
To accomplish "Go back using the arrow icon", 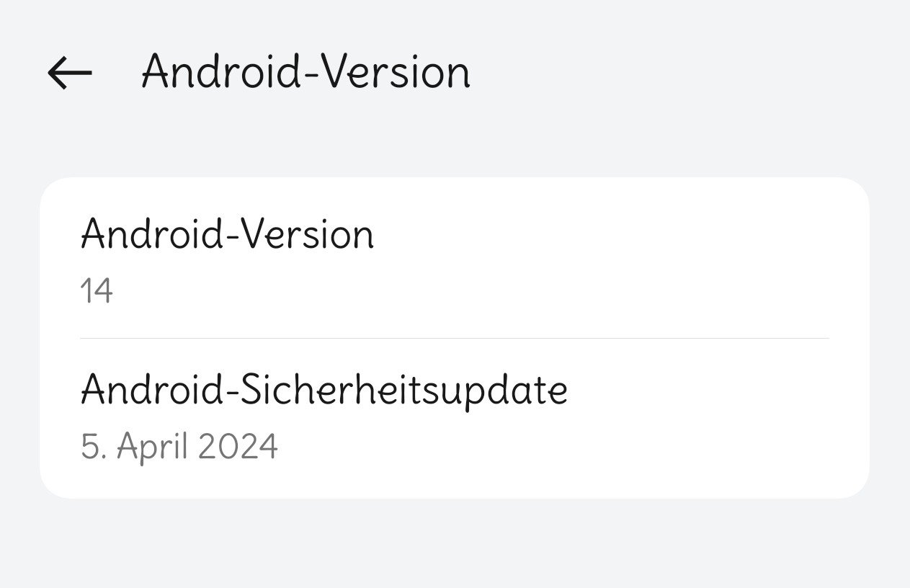I will (x=70, y=73).
